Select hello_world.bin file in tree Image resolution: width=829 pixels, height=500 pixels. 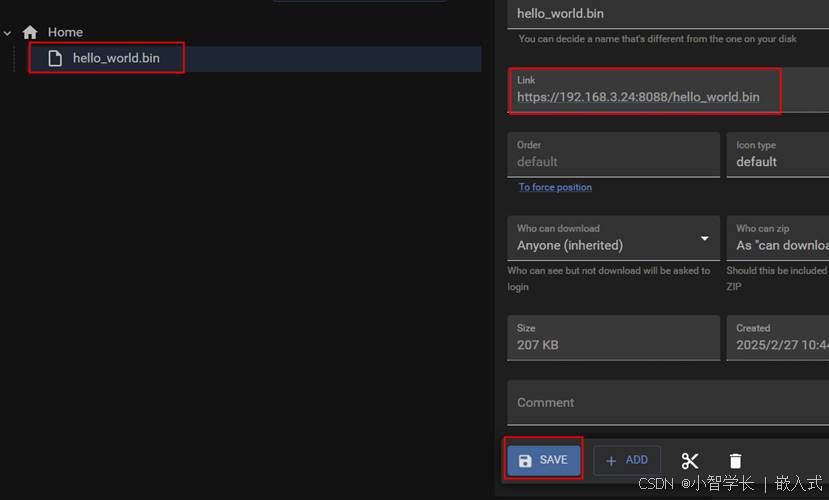(x=255, y=58)
